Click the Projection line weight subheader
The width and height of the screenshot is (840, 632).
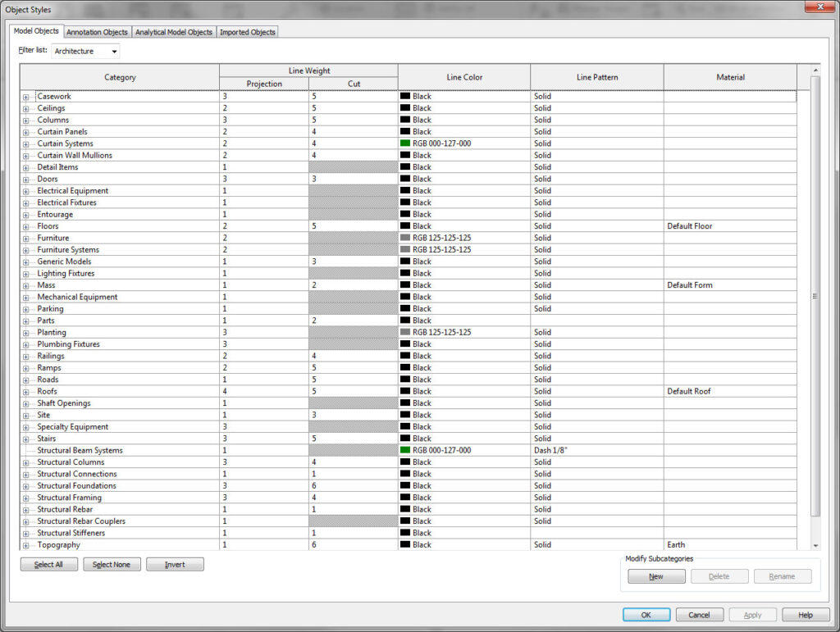pos(264,84)
